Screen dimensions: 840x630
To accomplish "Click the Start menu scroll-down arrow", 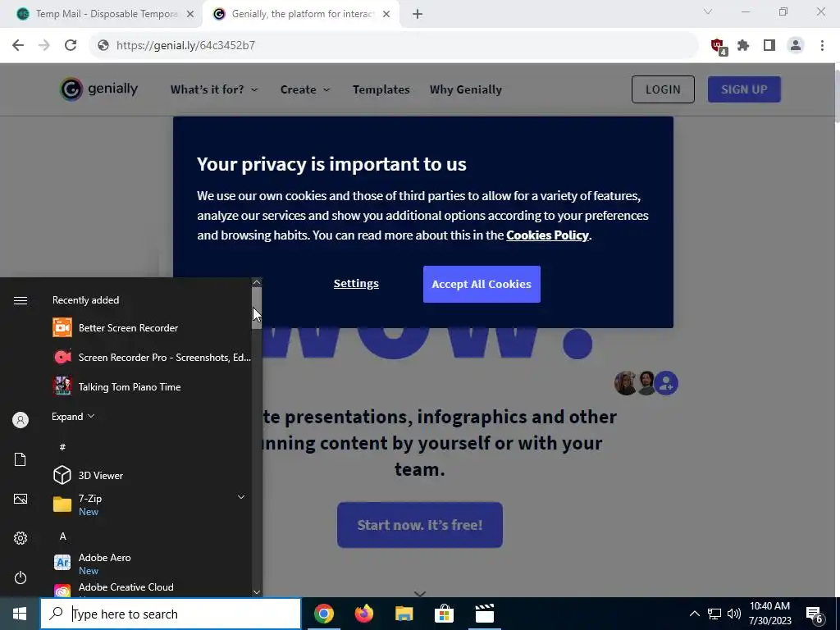I will 257,592.
